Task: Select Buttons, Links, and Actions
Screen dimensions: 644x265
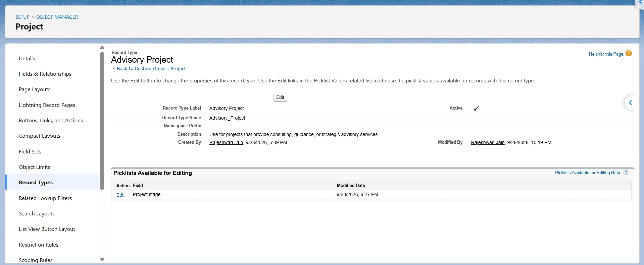Action: pos(51,120)
